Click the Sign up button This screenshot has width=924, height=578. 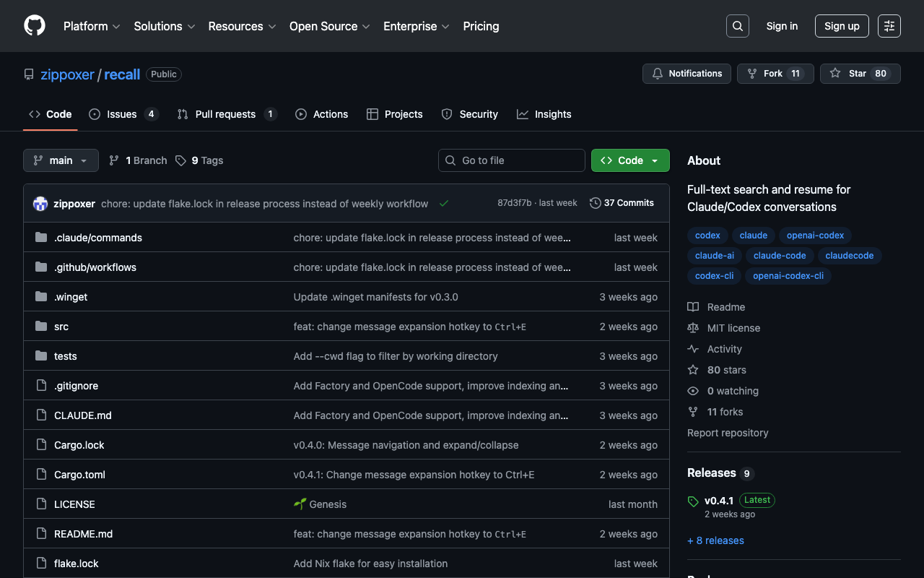[x=842, y=26]
